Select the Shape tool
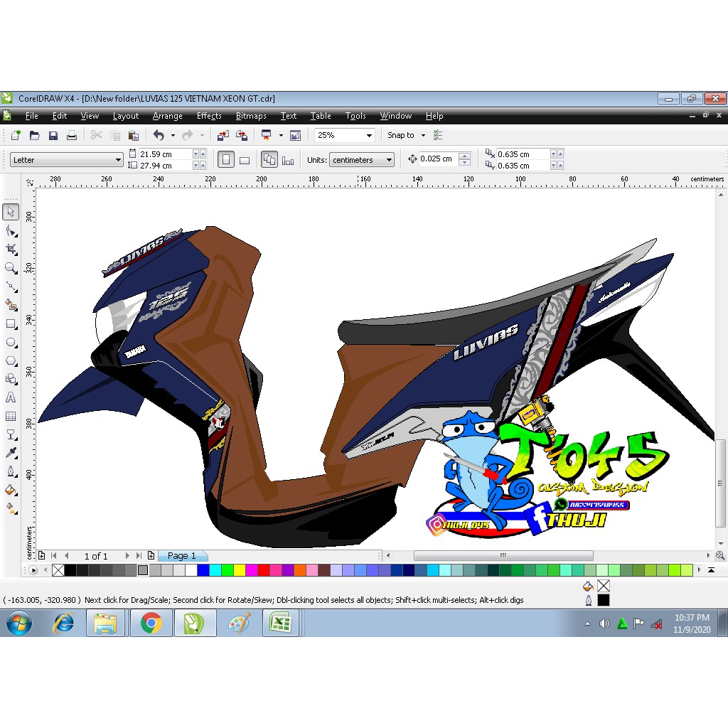The width and height of the screenshot is (728, 728). (x=10, y=230)
